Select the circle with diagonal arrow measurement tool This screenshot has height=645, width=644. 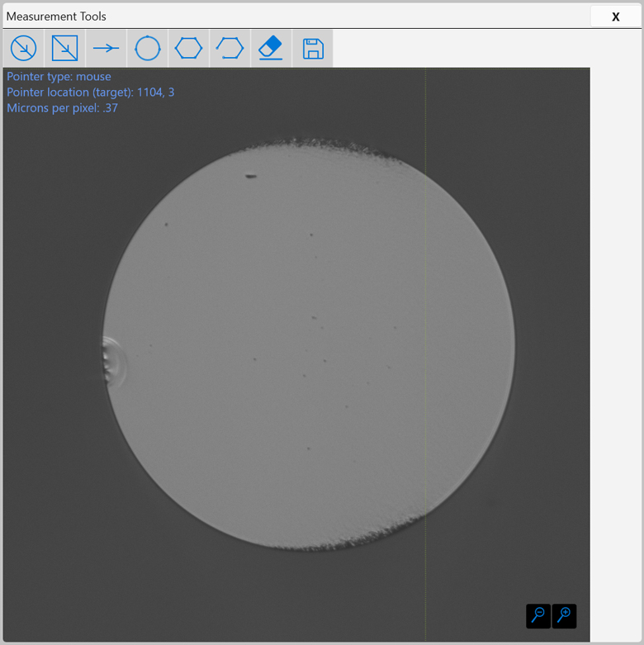coord(24,49)
